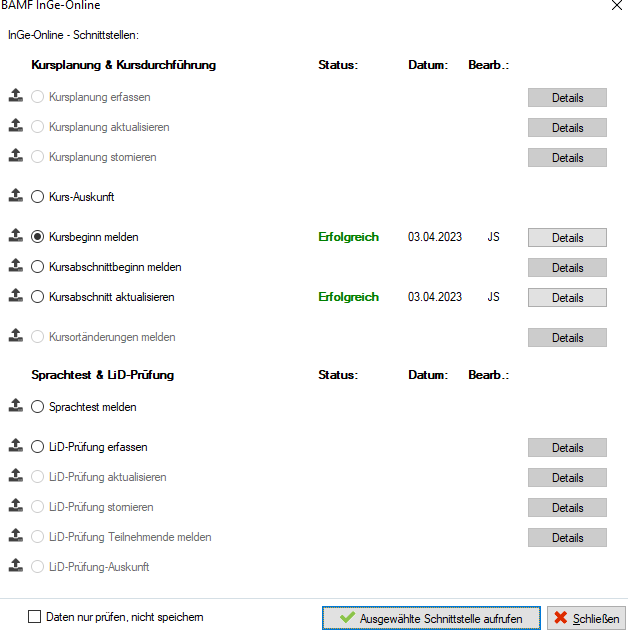This screenshot has height=630, width=628.
Task: Click upload icon beside LiD-Prüfung erfassen
Action: point(16,445)
